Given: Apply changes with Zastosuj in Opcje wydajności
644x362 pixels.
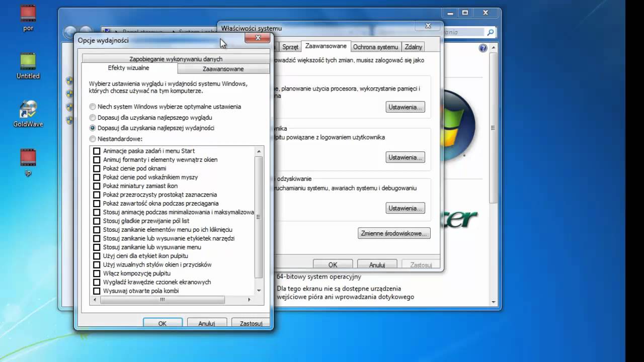Looking at the screenshot, I should [251, 323].
